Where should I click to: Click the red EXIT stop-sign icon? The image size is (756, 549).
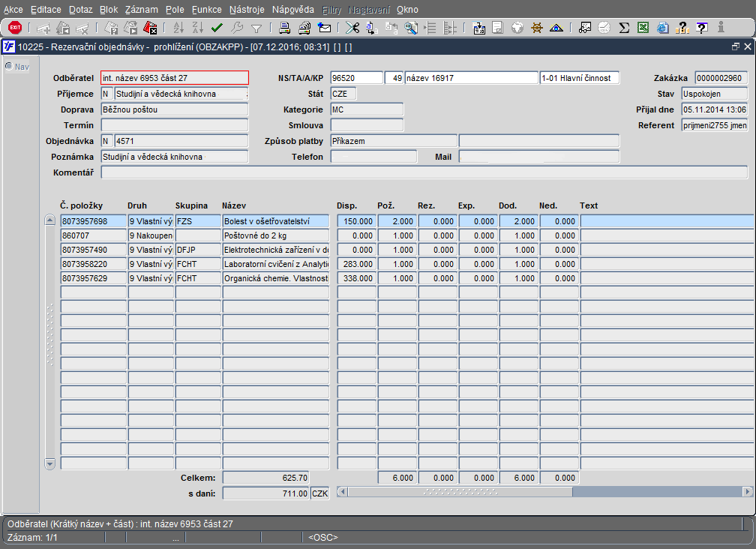click(x=15, y=28)
